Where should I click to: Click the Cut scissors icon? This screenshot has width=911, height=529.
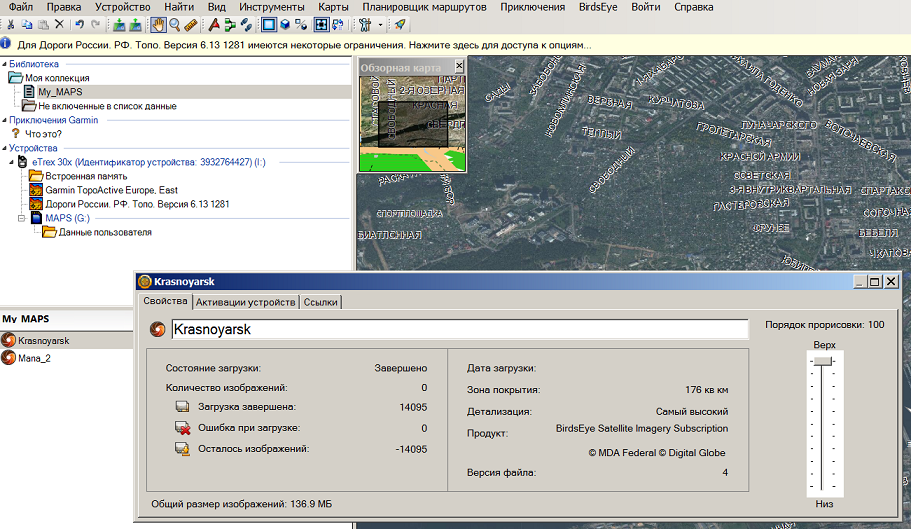point(9,24)
